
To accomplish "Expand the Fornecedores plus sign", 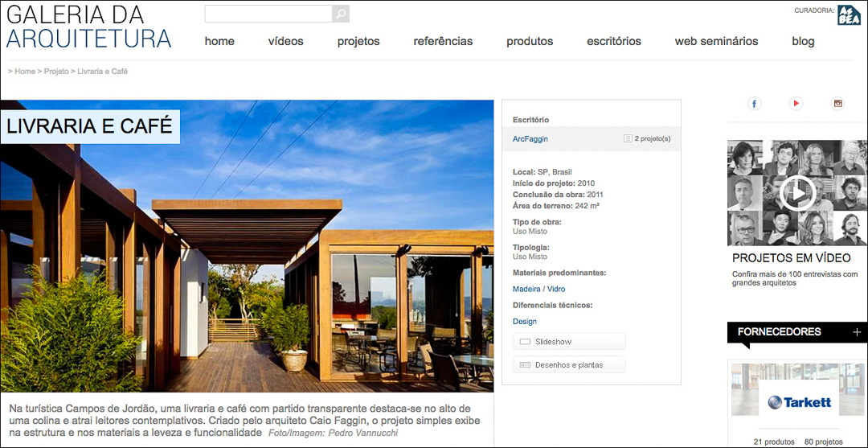I will (x=857, y=332).
